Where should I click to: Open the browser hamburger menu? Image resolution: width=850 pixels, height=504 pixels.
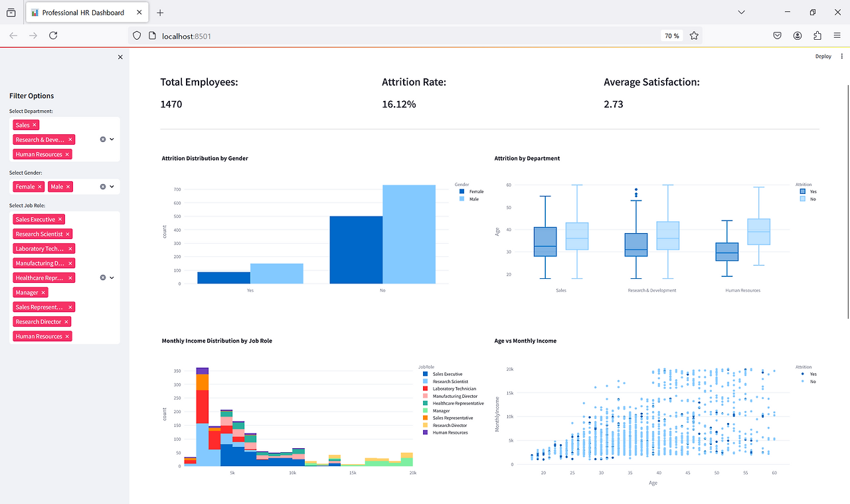click(837, 36)
